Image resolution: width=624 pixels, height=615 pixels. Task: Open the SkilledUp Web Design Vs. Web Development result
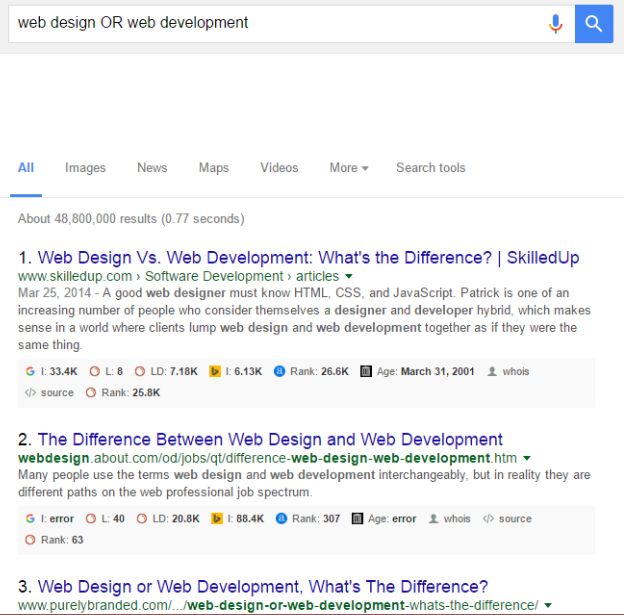point(308,258)
